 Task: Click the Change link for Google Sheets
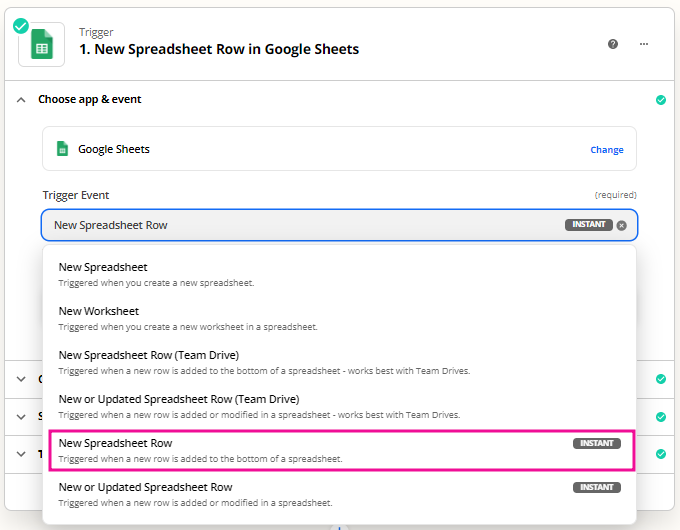point(606,150)
